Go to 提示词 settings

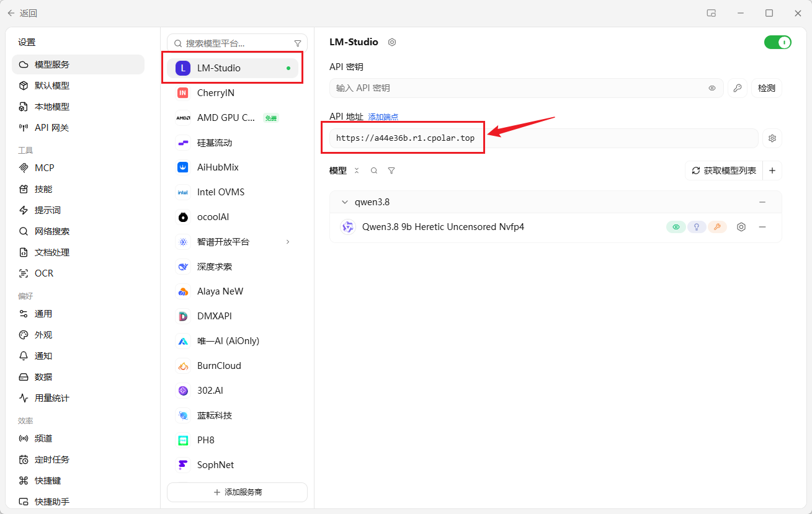coord(78,210)
